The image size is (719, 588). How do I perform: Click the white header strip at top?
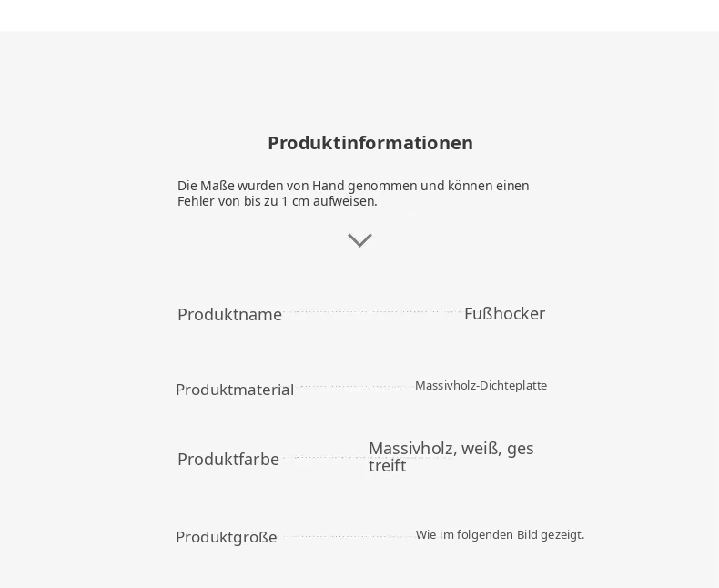(359, 15)
